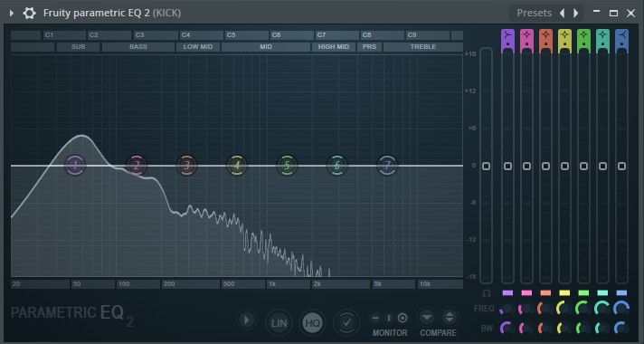644x344 pixels.
Task: Open the Compare down-arrow menu
Action: (427, 317)
